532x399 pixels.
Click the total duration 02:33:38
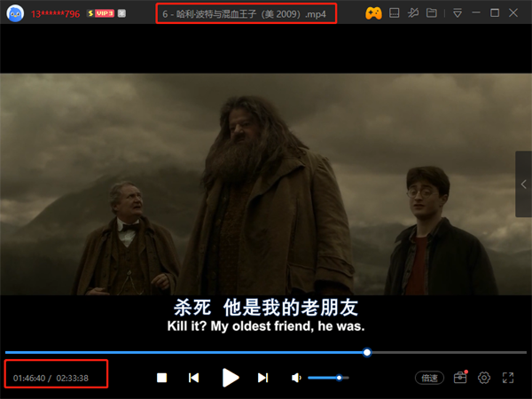coord(73,378)
